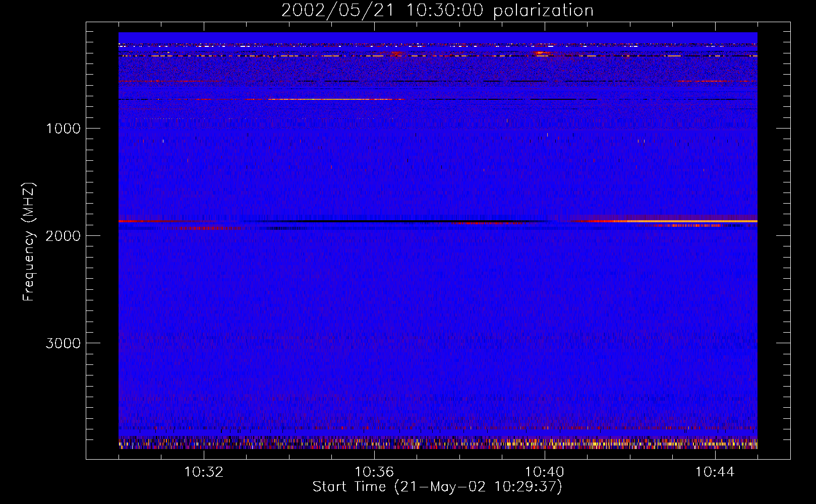This screenshot has height=504, width=816.
Task: Click the 10:32 time tick label
Action: coord(204,472)
